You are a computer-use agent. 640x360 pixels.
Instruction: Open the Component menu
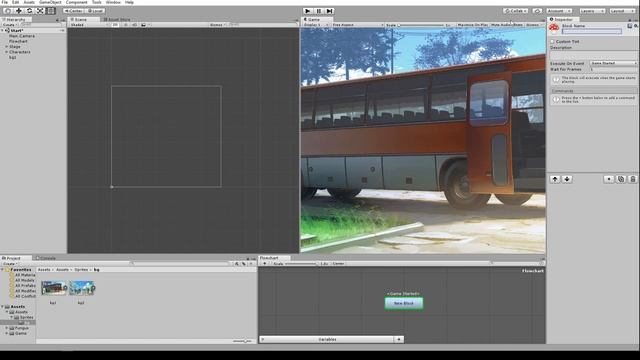click(x=76, y=2)
